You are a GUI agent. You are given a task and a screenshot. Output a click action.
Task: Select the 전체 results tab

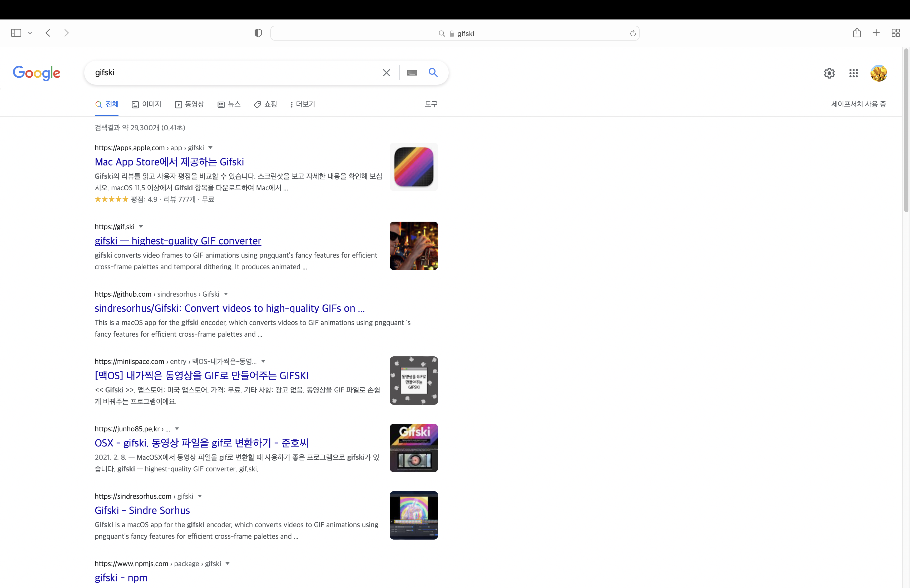pyautogui.click(x=107, y=104)
